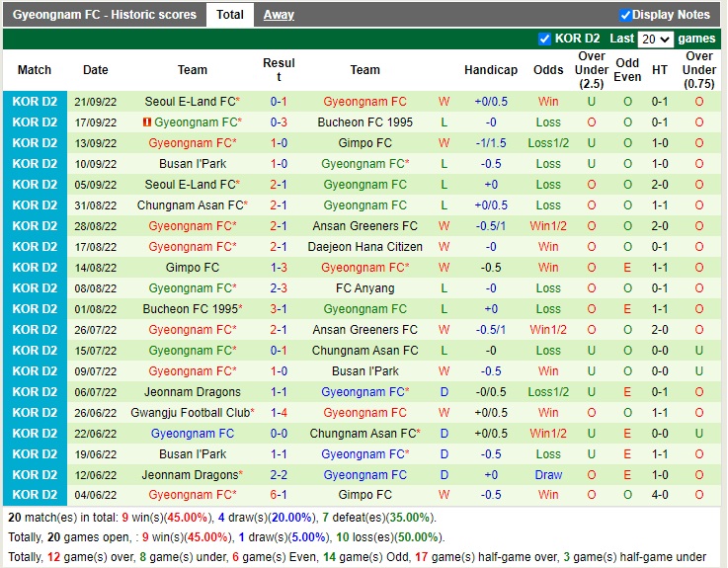Open the FC Anyang team link
The image size is (728, 568).
point(364,288)
